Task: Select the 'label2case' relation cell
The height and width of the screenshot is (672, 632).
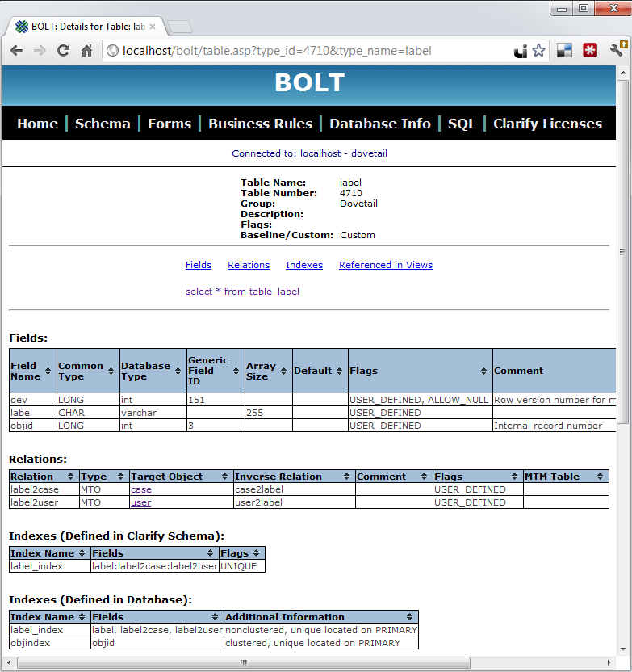Action: click(44, 489)
